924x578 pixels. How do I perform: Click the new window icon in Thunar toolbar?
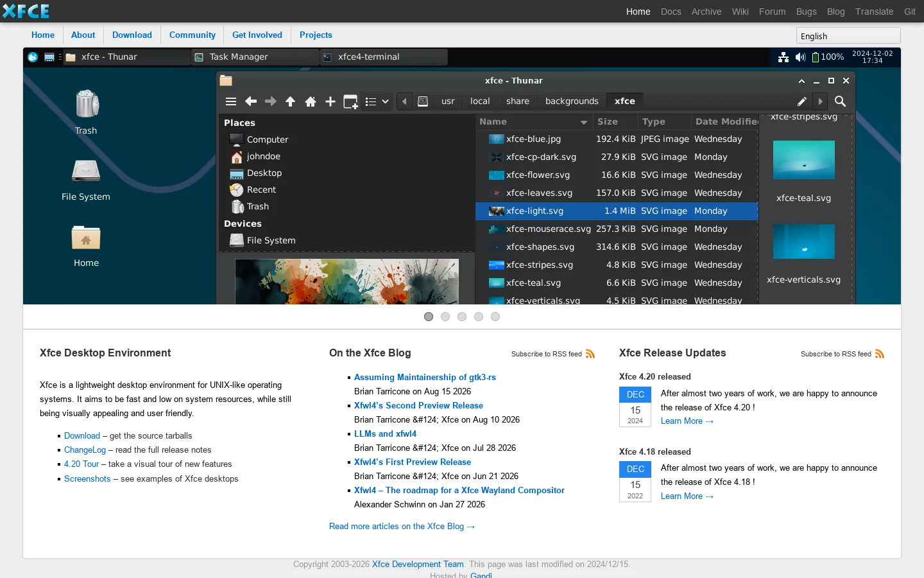click(350, 101)
